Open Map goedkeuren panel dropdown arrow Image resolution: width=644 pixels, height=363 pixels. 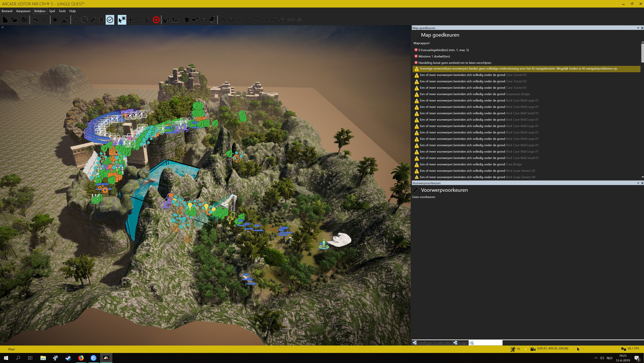[637, 28]
